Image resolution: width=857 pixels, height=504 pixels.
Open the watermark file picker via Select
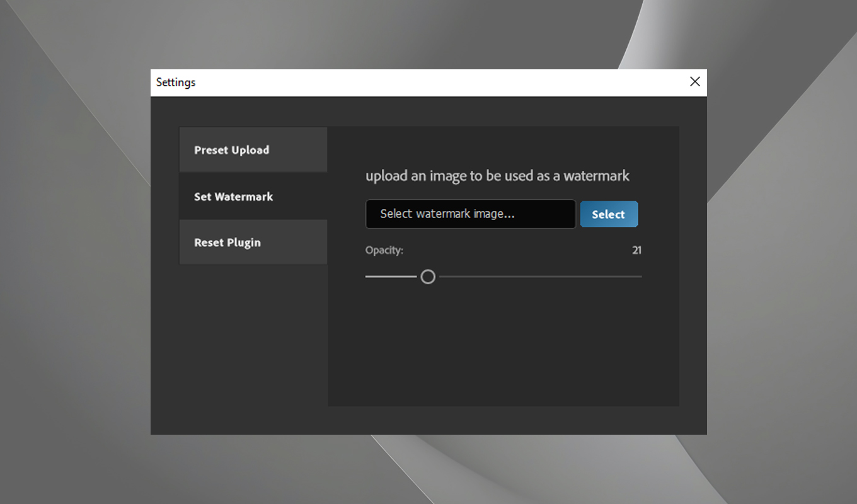pyautogui.click(x=609, y=214)
